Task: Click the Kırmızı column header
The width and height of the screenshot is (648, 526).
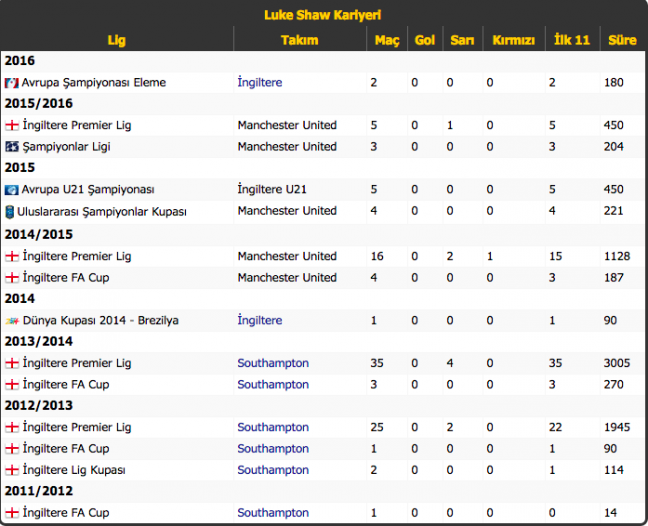Action: tap(513, 41)
